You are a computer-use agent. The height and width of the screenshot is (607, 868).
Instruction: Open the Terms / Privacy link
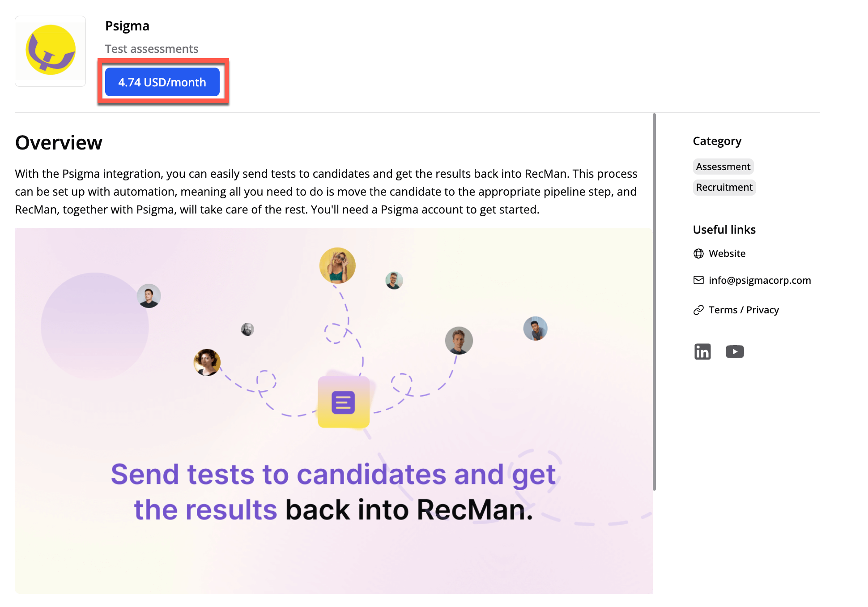click(x=743, y=310)
